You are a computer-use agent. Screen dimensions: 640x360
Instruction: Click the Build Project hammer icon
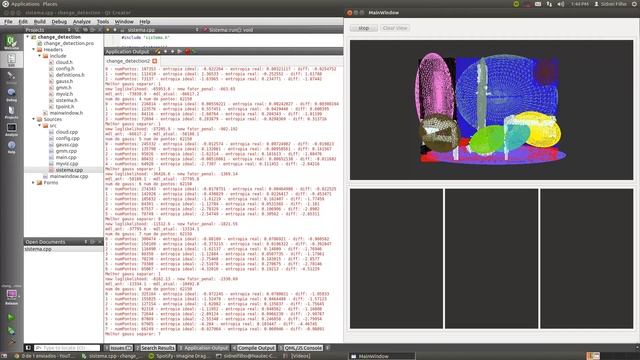coord(11,342)
